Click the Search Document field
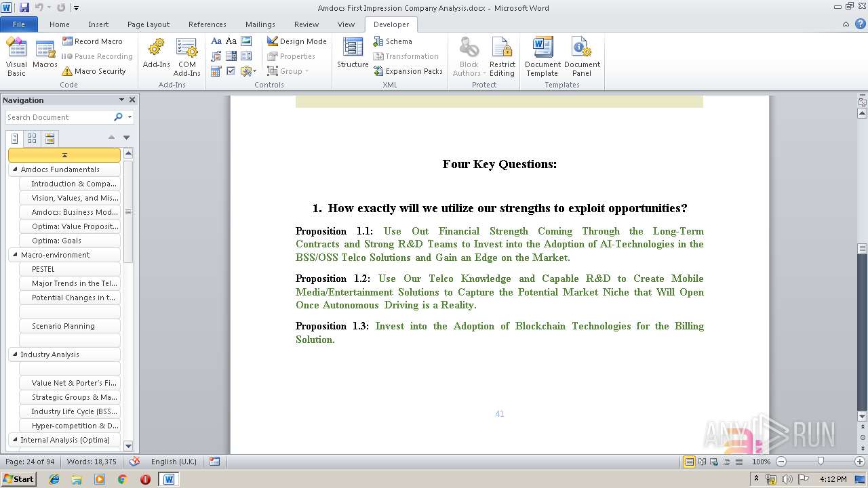The image size is (868, 488). (58, 117)
